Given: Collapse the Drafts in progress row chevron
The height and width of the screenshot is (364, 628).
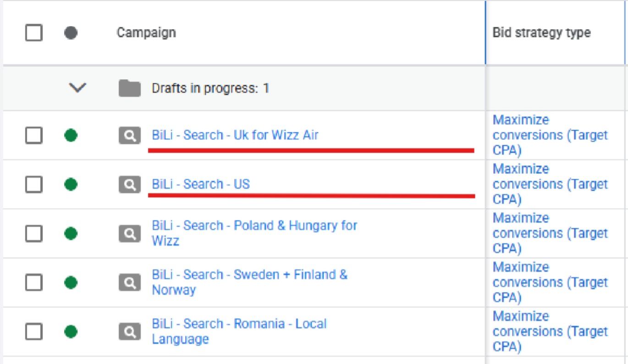Looking at the screenshot, I should point(77,88).
